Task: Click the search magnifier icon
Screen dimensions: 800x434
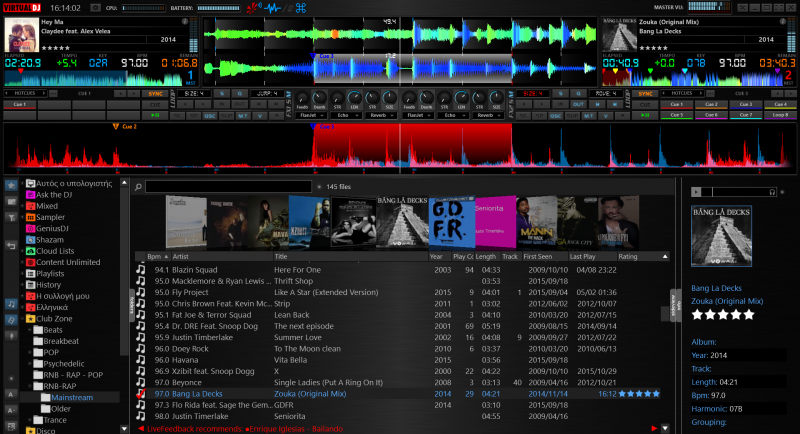Action: tap(138, 187)
